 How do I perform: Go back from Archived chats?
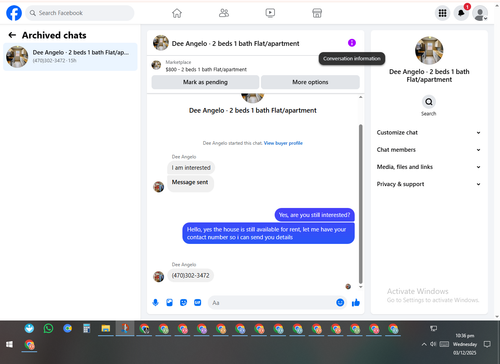coord(12,35)
